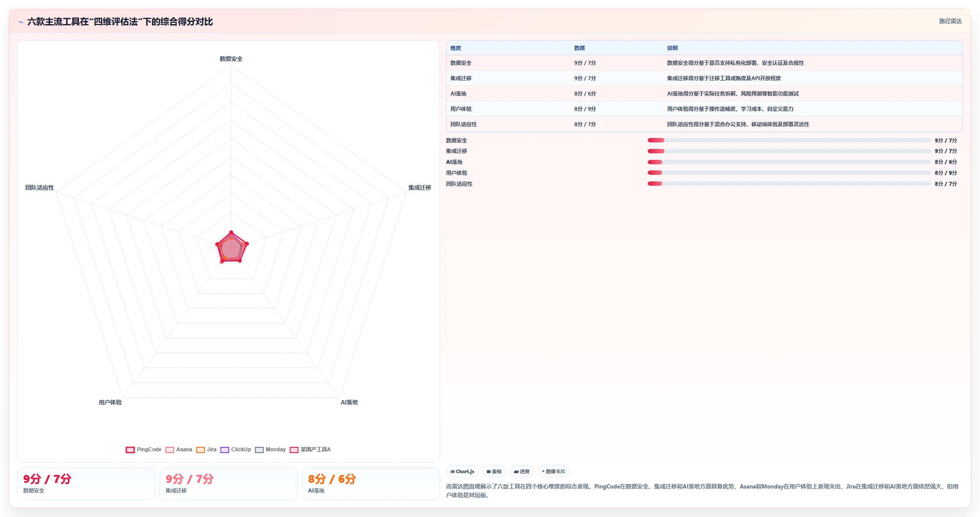Click the 用户体验 radar axis label

110,402
